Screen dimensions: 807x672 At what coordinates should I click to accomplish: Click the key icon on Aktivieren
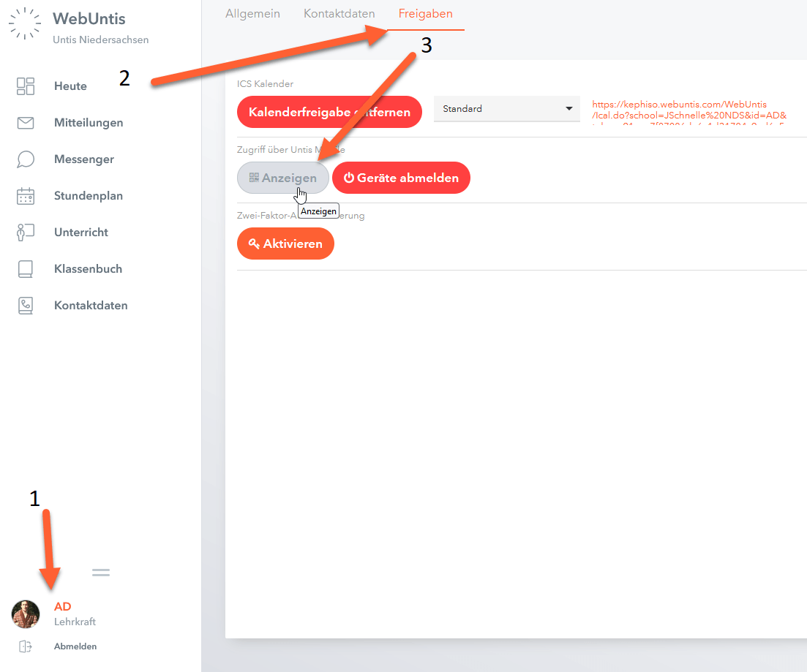click(254, 243)
